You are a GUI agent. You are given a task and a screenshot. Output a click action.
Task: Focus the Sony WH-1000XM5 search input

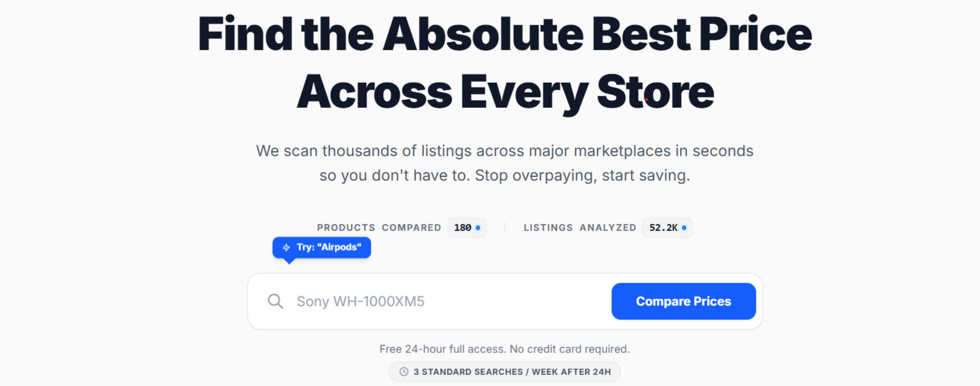(x=447, y=301)
